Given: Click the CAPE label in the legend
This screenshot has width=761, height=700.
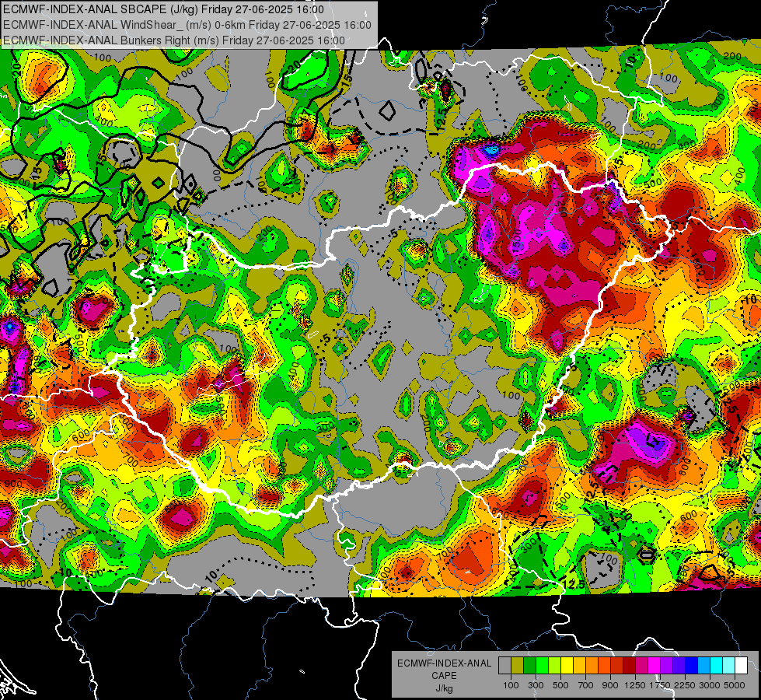Looking at the screenshot, I should [x=444, y=676].
